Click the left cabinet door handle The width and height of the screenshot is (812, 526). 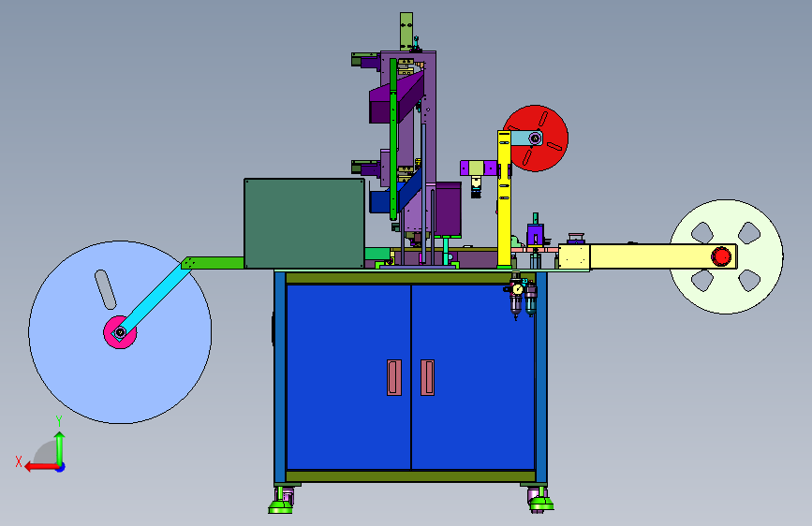[394, 377]
